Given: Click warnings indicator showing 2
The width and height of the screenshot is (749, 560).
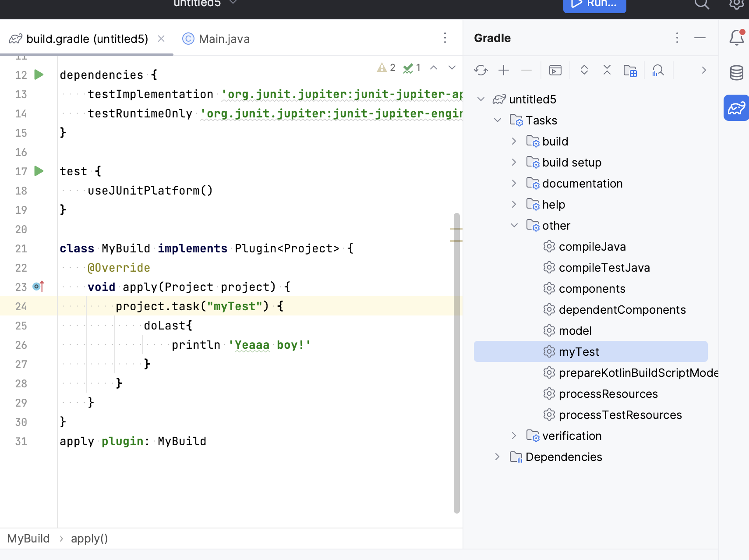Looking at the screenshot, I should point(386,67).
